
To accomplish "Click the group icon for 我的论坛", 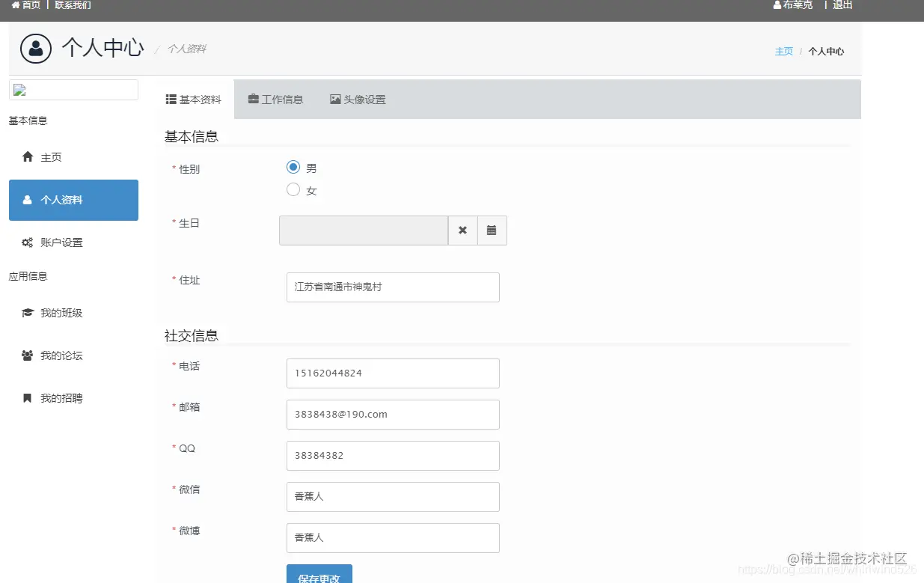I will (x=28, y=355).
